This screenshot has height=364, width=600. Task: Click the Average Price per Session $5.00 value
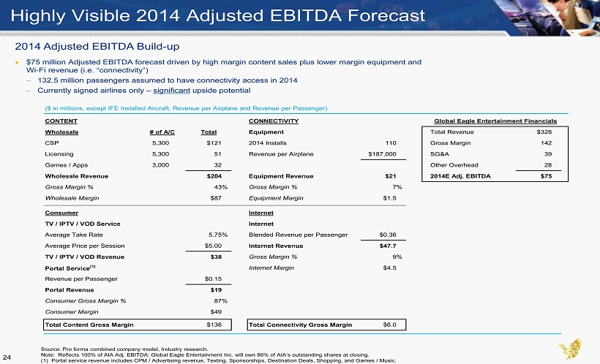coord(214,246)
